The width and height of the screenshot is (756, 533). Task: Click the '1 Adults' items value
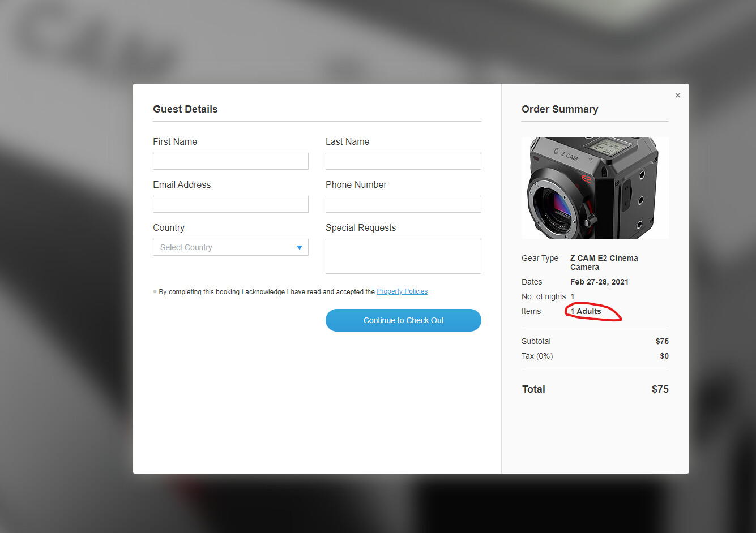coord(586,311)
